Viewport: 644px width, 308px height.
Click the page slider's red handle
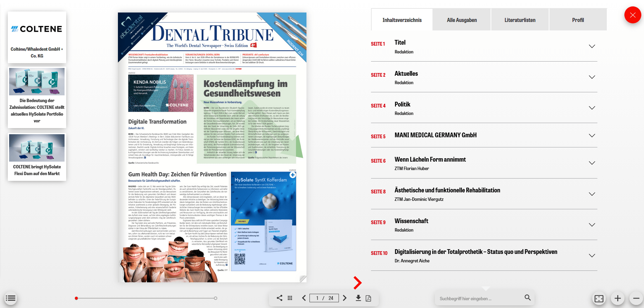(76, 298)
